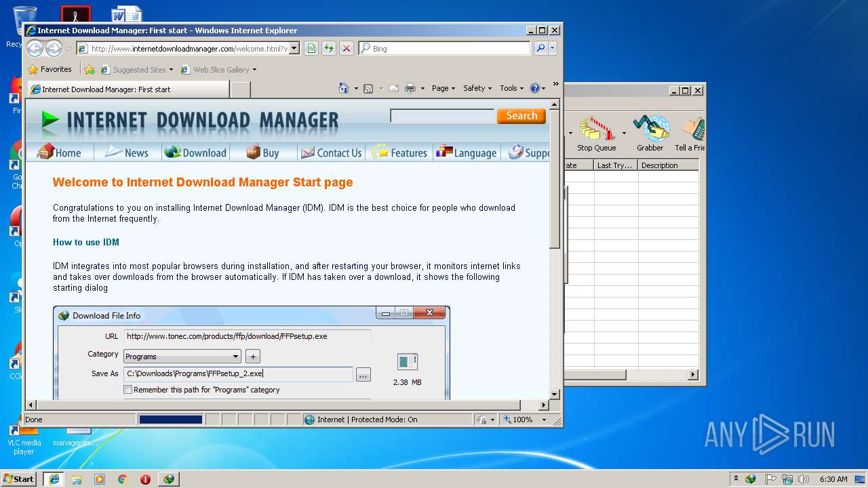Refresh the page using the green arrows icon
The width and height of the screenshot is (868, 488).
(x=329, y=48)
